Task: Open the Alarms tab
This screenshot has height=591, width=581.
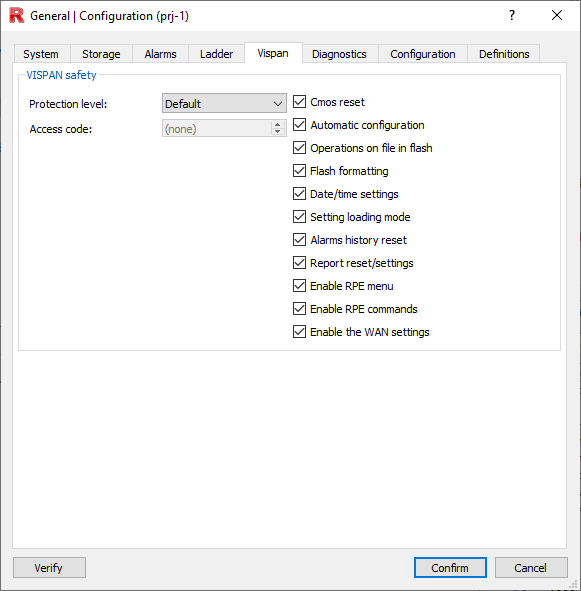Action: coord(160,54)
